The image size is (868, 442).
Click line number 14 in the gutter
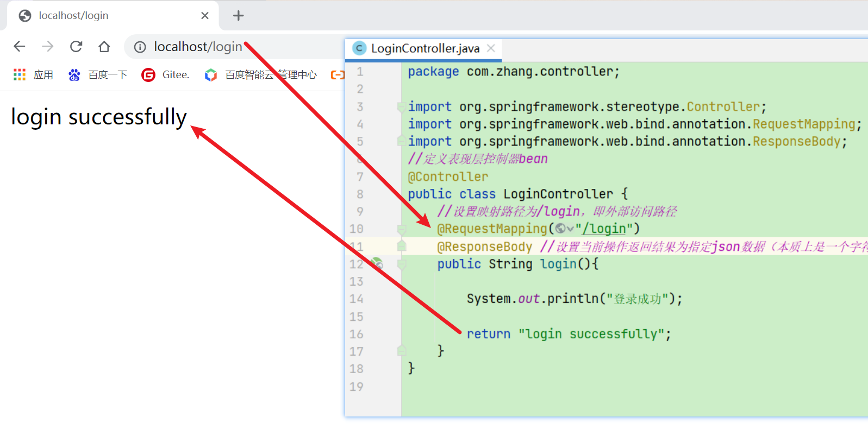[356, 299]
